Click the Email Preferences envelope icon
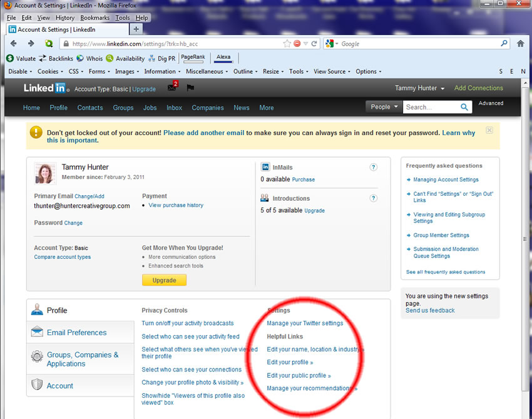This screenshot has width=532, height=419. [38, 332]
